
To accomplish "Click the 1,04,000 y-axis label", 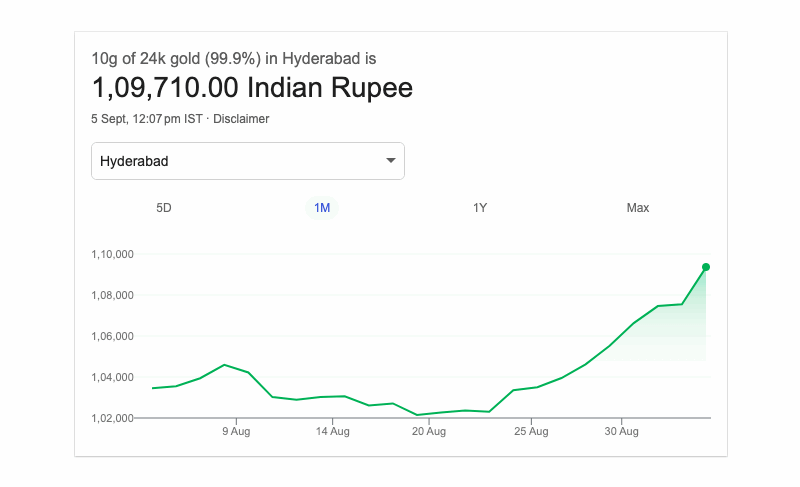I will [x=112, y=377].
